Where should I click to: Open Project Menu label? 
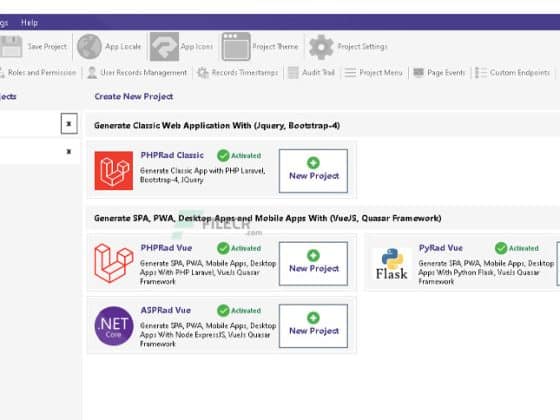[x=381, y=72]
